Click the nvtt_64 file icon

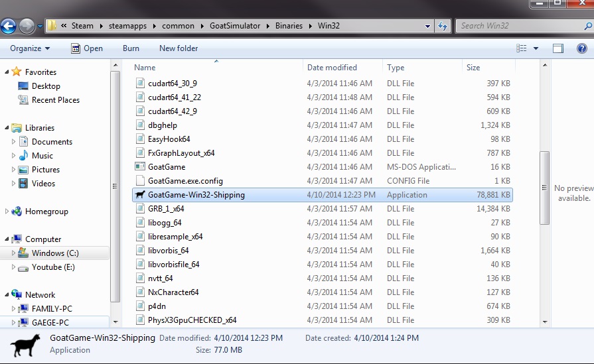140,278
